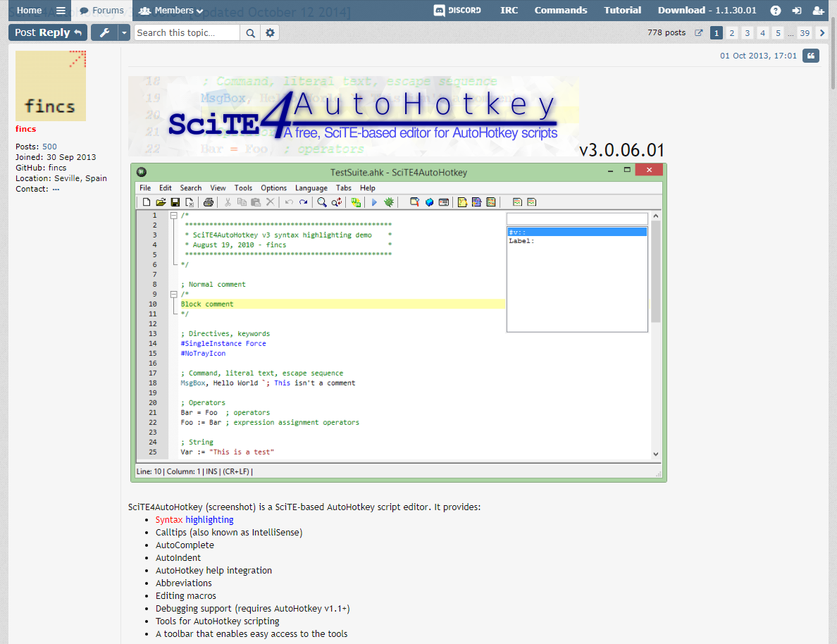Go to page 2 of the topic

(x=732, y=32)
